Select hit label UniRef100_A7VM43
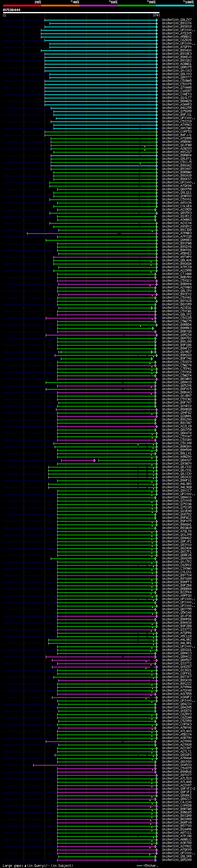This screenshot has height=868, width=197. (177, 125)
